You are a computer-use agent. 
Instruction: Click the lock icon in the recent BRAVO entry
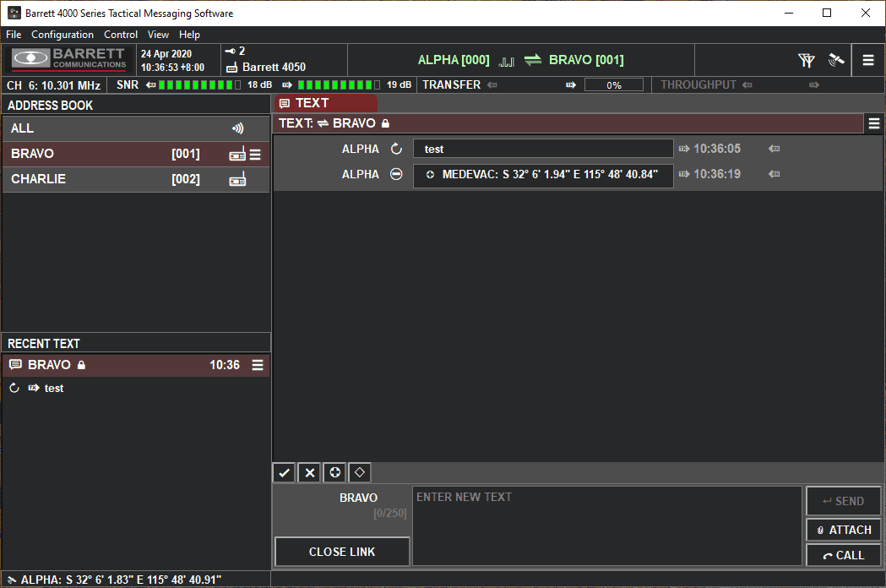pos(81,365)
